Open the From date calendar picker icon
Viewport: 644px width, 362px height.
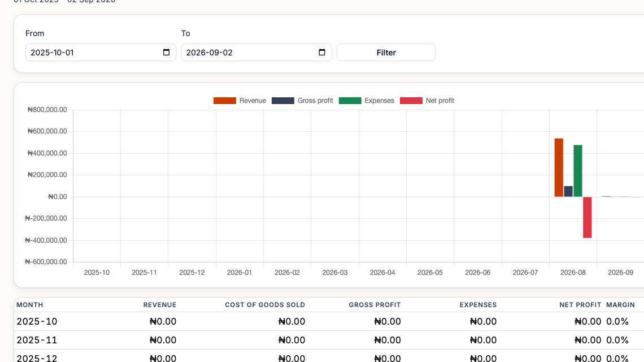point(166,52)
